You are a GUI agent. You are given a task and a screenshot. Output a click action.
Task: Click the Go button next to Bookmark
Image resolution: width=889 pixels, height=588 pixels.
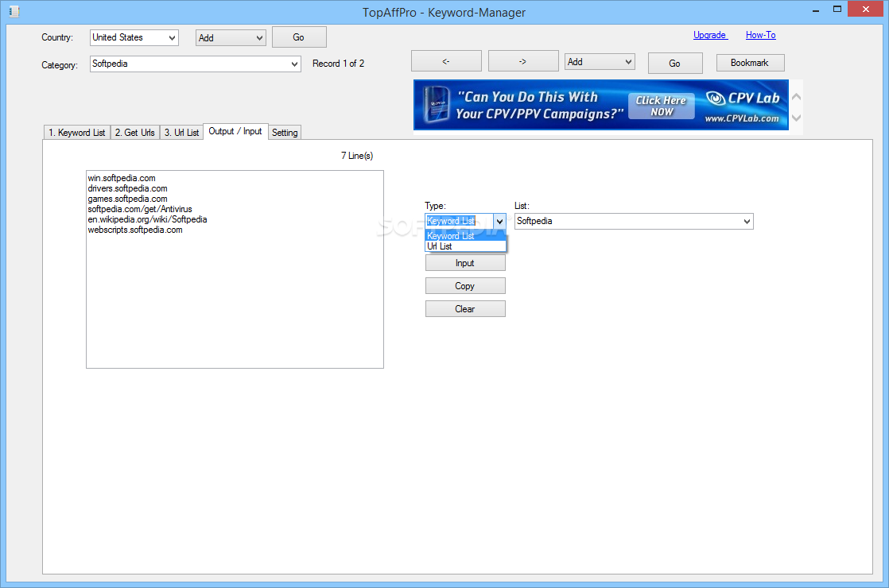(x=674, y=64)
